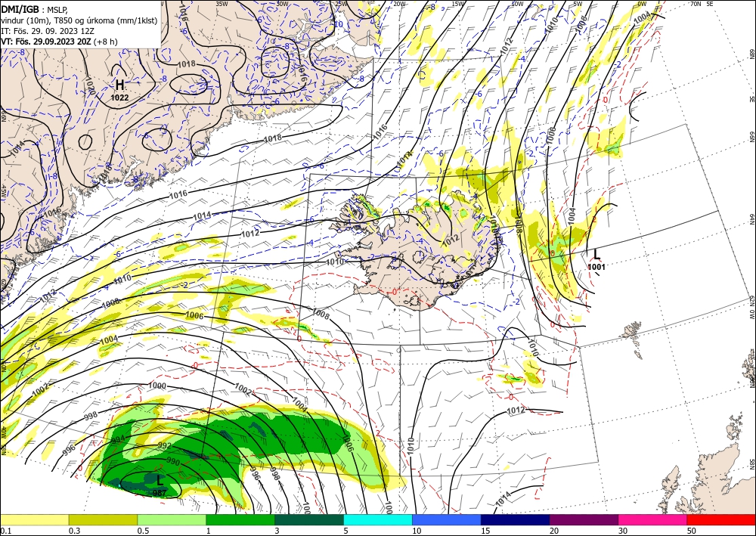
Task: Click the 30 legend tick label
Action: point(624,531)
